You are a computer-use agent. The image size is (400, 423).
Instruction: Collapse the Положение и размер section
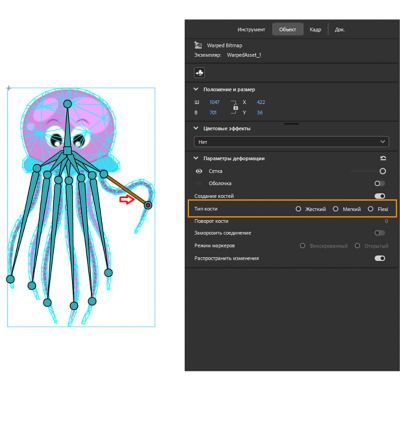click(196, 90)
